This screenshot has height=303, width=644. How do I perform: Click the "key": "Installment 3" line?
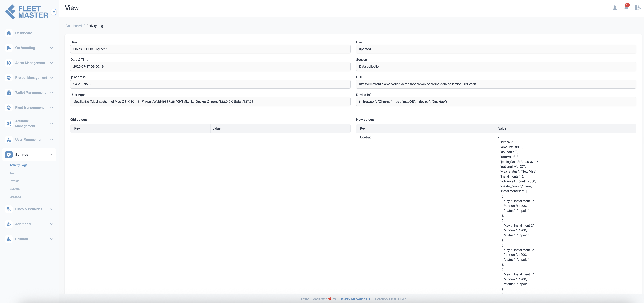(x=519, y=250)
